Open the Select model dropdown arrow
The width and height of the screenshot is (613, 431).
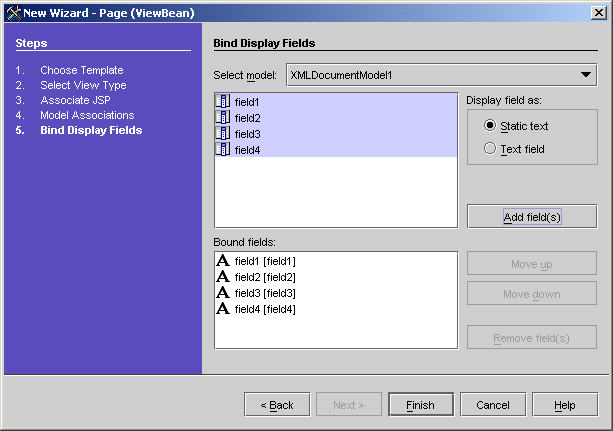pyautogui.click(x=586, y=75)
